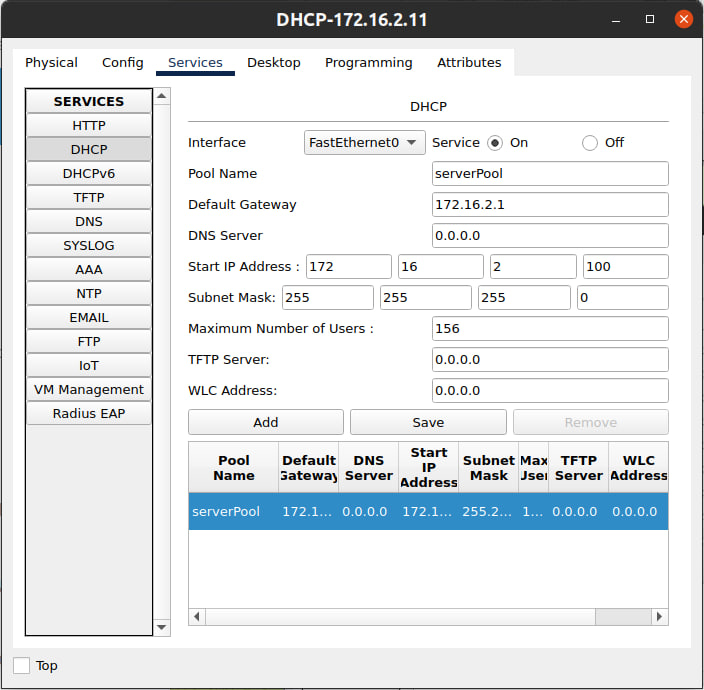Viewport: 704px width, 690px height.
Task: Click the Start IP Address column header
Action: pos(428,467)
